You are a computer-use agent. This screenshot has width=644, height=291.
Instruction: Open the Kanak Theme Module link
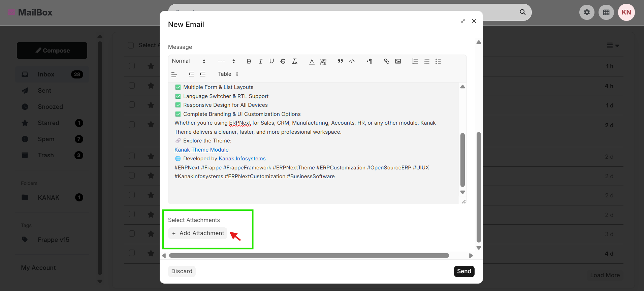click(x=201, y=150)
